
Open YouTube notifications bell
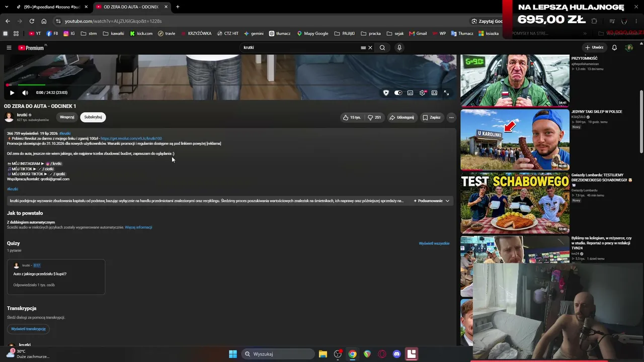click(614, 48)
